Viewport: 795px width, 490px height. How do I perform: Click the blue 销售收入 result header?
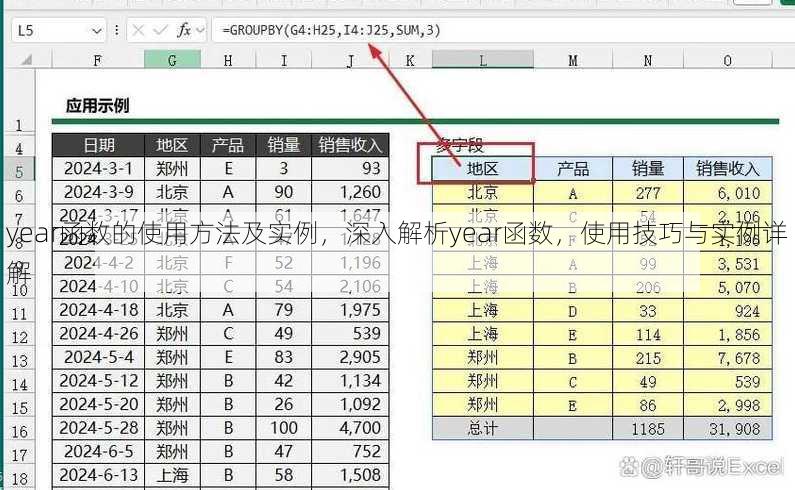click(x=728, y=168)
